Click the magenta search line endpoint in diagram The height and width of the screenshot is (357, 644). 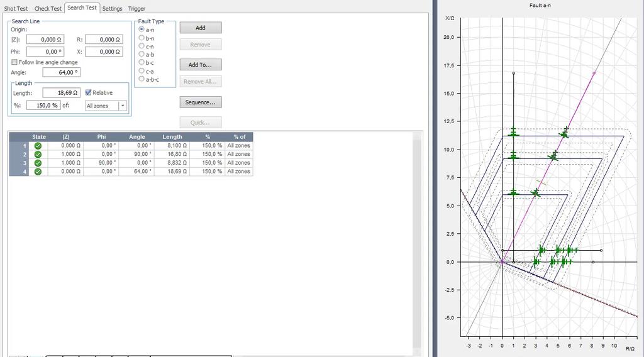[594, 73]
